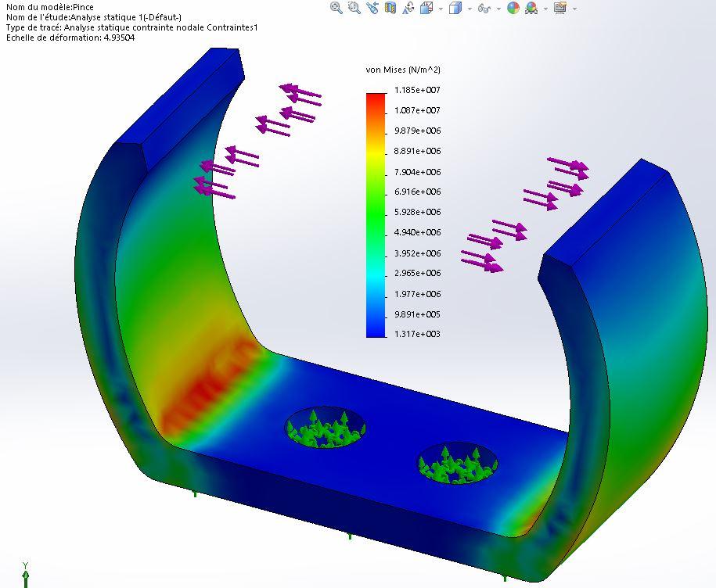Click the 'Echelle de déformation: 4.93504' text
Screen dimensions: 716x588
pyautogui.click(x=70, y=38)
